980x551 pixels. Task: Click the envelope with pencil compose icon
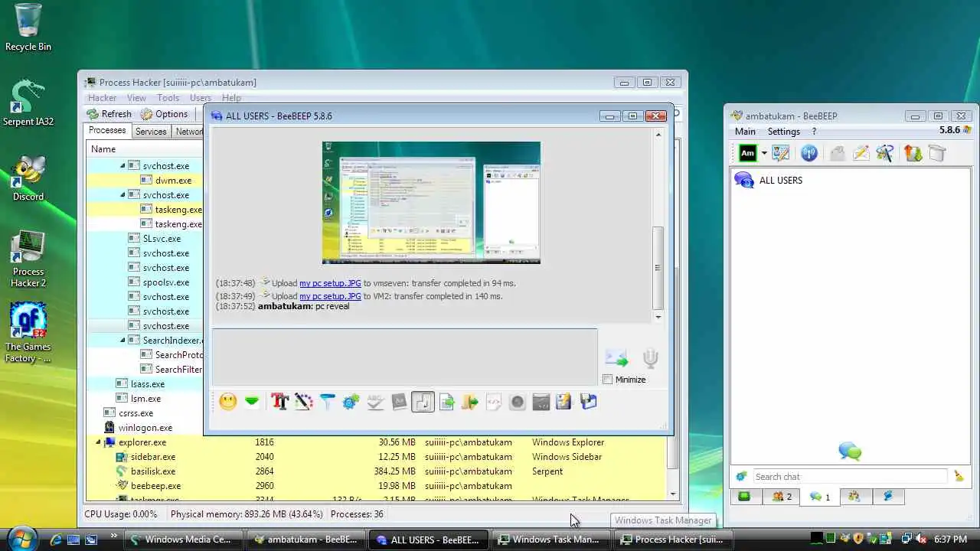click(861, 153)
